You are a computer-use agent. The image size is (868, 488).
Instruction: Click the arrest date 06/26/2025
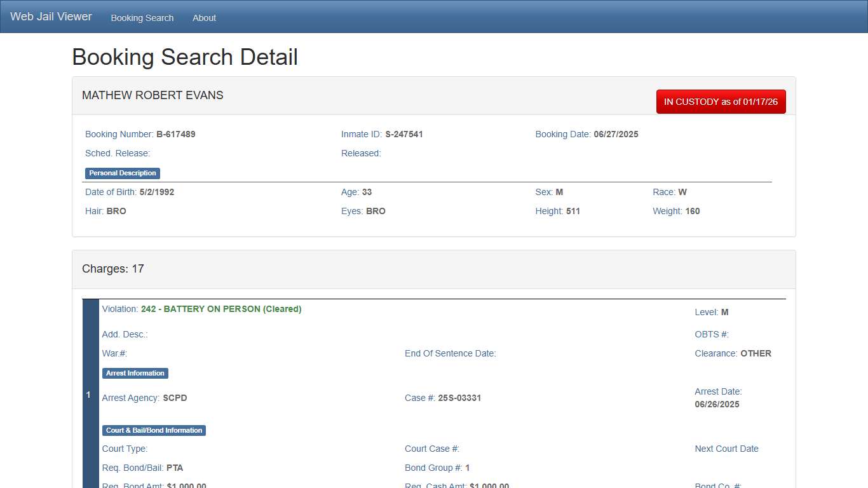pyautogui.click(x=717, y=404)
